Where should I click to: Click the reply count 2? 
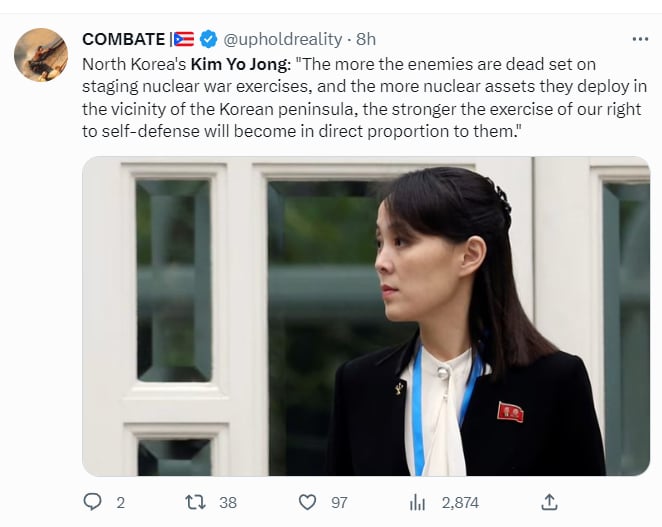120,503
